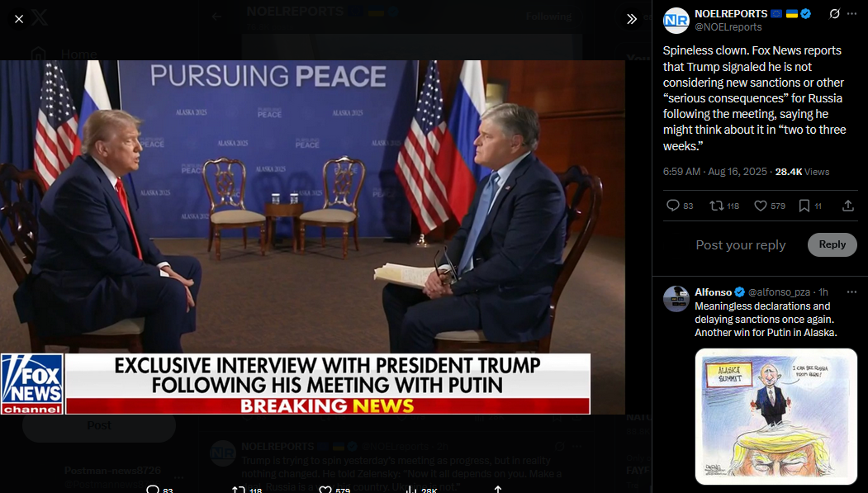Click NOELREPORTS verified badge
Image resolution: width=868 pixels, height=493 pixels.
806,14
